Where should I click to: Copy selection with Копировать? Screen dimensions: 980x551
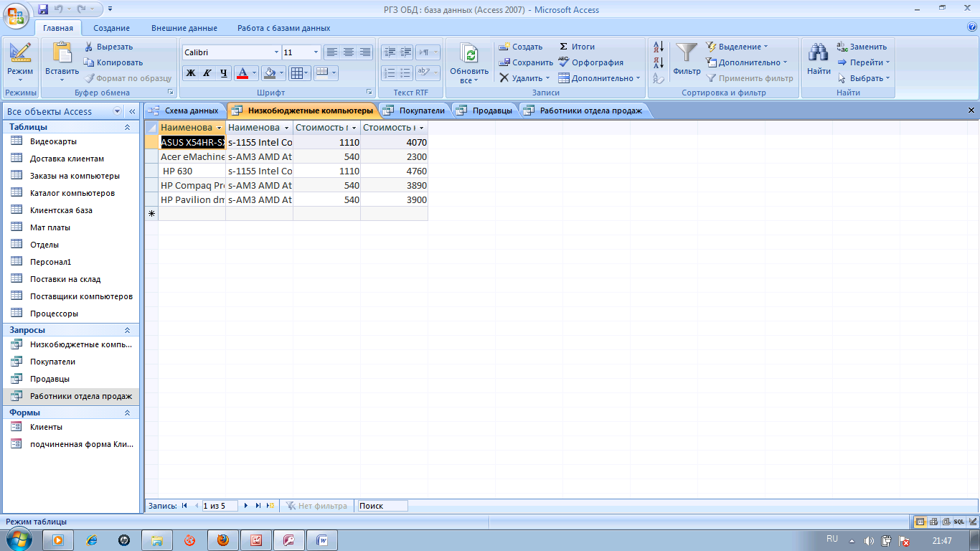click(x=113, y=62)
